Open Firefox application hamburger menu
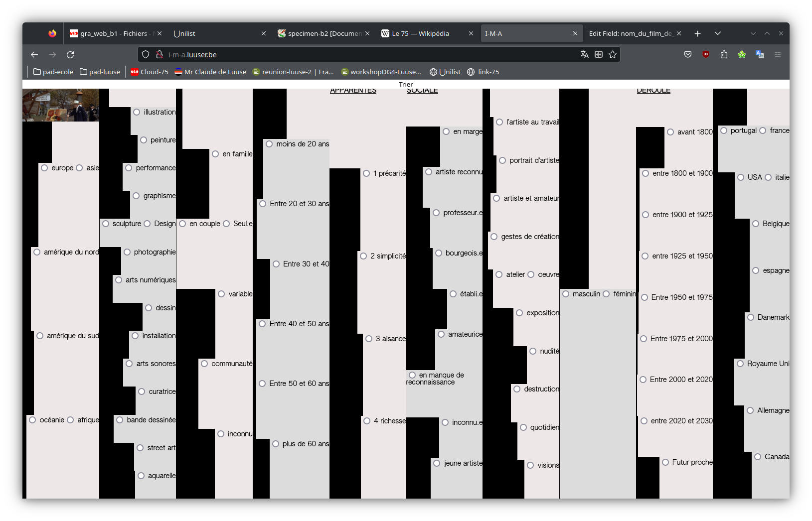Image resolution: width=812 pixels, height=521 pixels. click(x=777, y=54)
